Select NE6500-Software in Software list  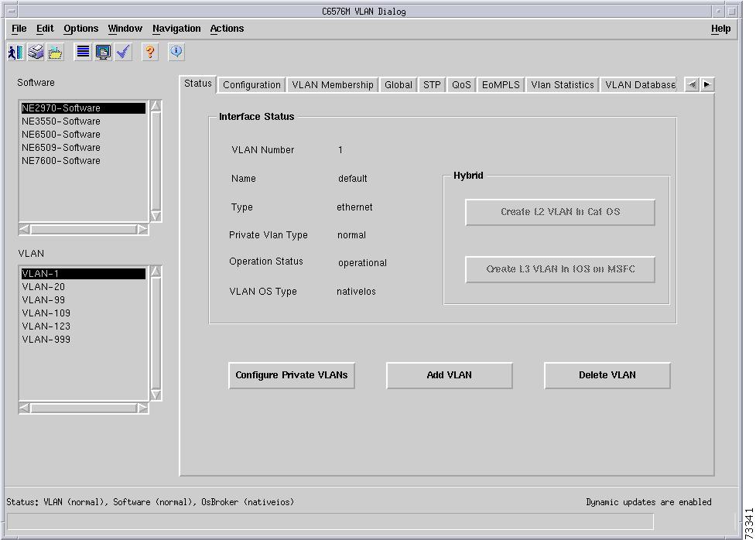(83, 134)
